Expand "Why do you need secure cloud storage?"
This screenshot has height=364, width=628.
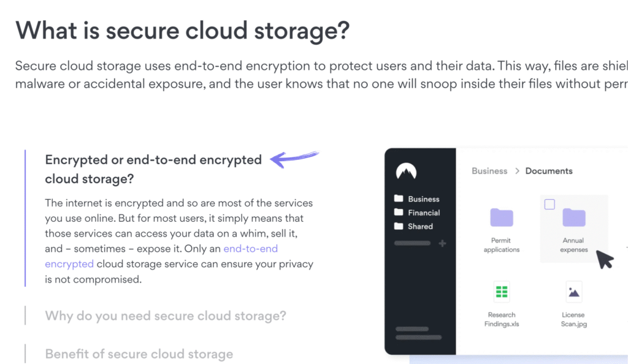(166, 316)
